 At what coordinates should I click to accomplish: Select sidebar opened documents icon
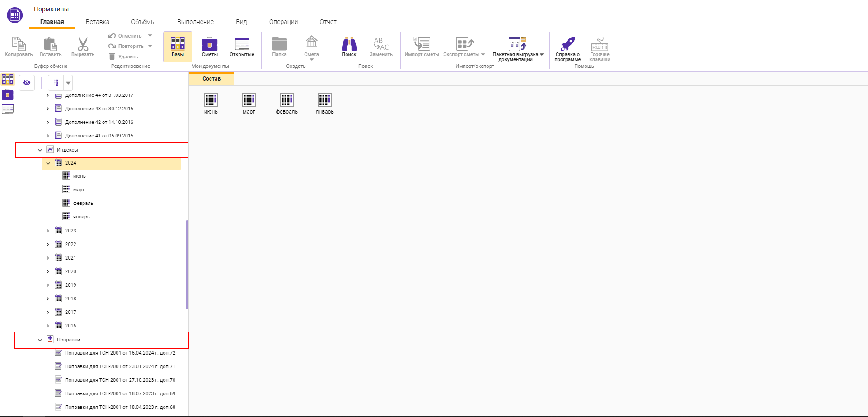(8, 109)
